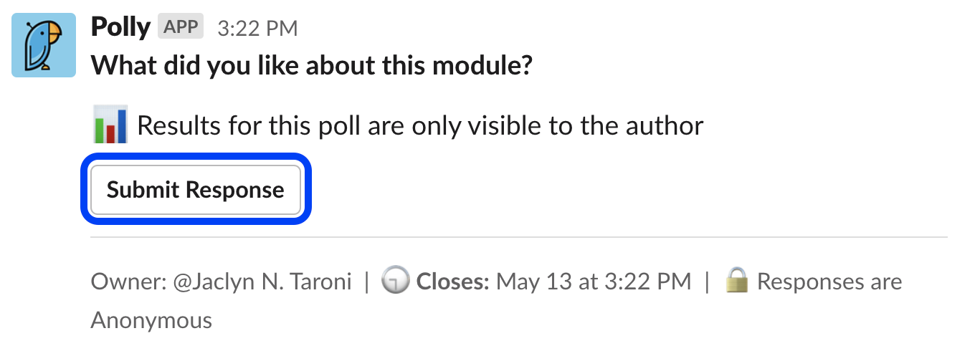Viewport: 980px width, 346px height.
Task: Click the 3:22 PM message timestamp
Action: tap(257, 28)
